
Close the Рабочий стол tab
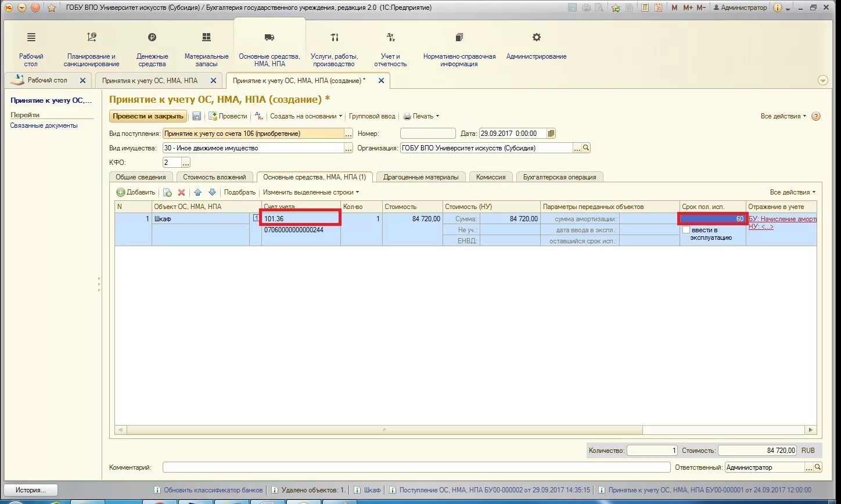click(x=82, y=81)
